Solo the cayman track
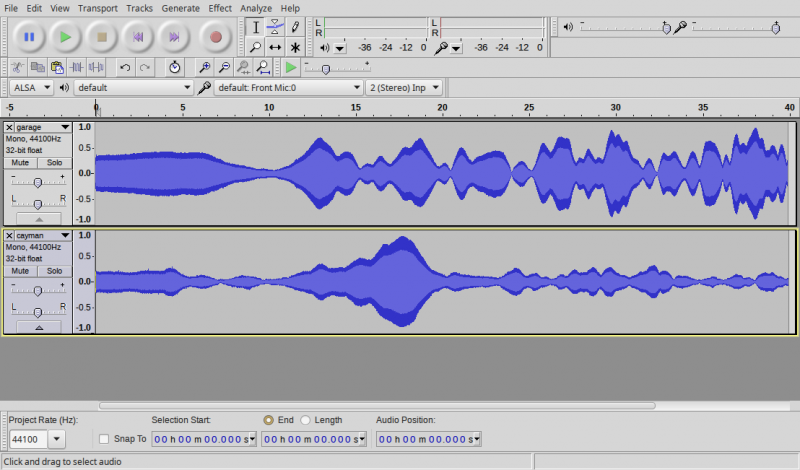 point(54,271)
